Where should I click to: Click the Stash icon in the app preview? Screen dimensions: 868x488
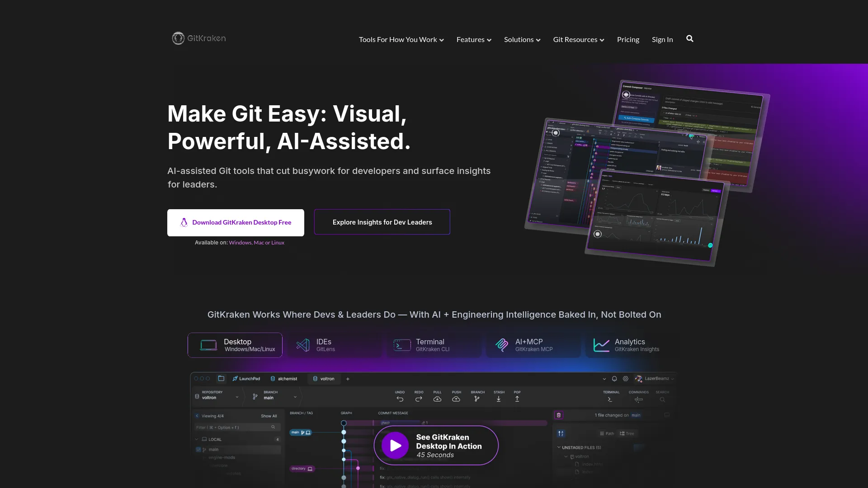(x=499, y=399)
